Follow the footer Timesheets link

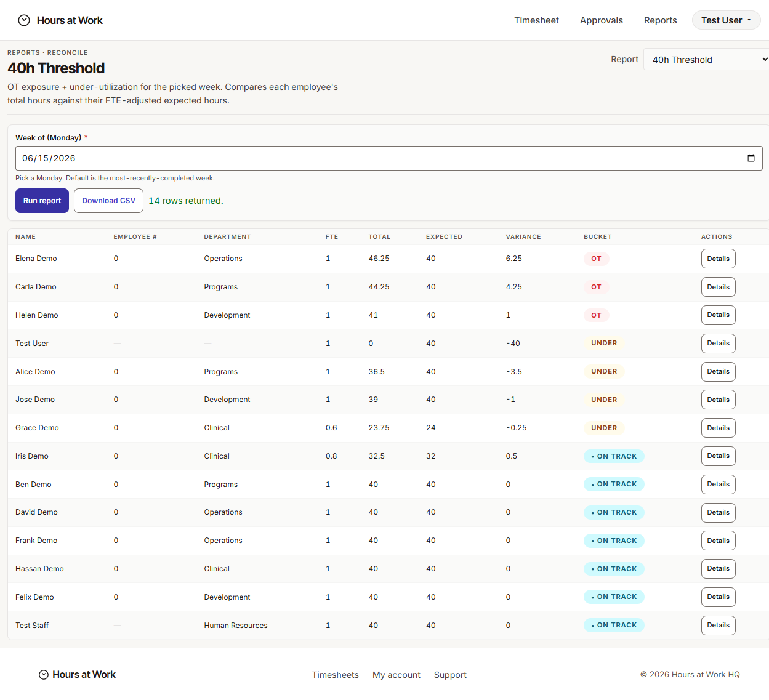tap(335, 675)
